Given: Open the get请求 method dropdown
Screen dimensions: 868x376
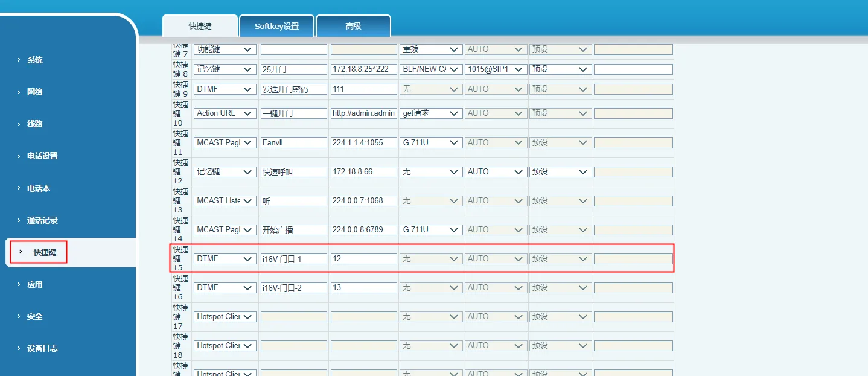Looking at the screenshot, I should click(x=430, y=113).
